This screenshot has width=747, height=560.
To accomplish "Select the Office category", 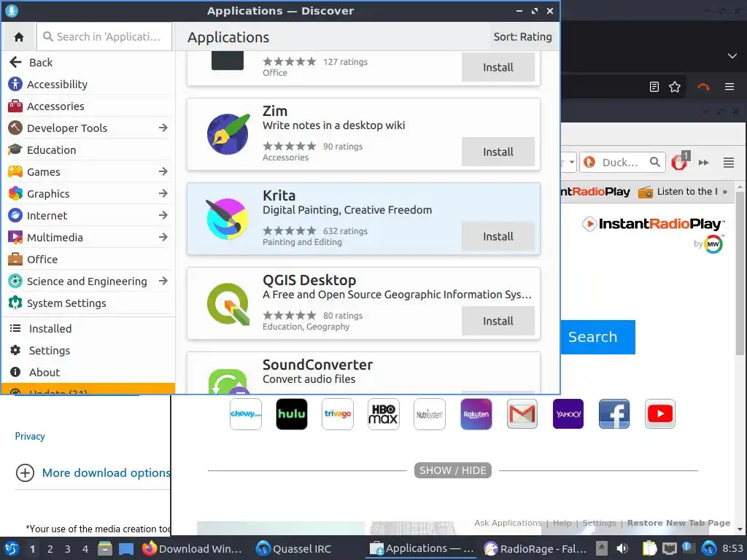I will (88, 260).
